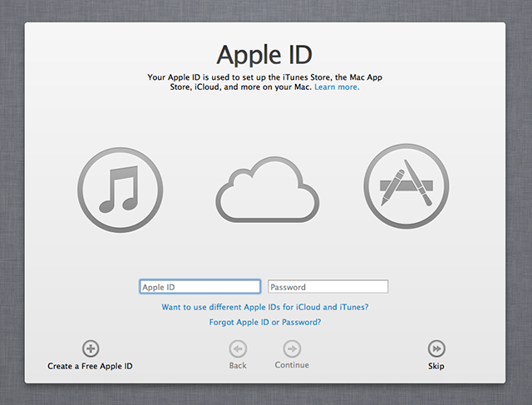
Task: Click the Continue arrow icon
Action: coord(292,348)
